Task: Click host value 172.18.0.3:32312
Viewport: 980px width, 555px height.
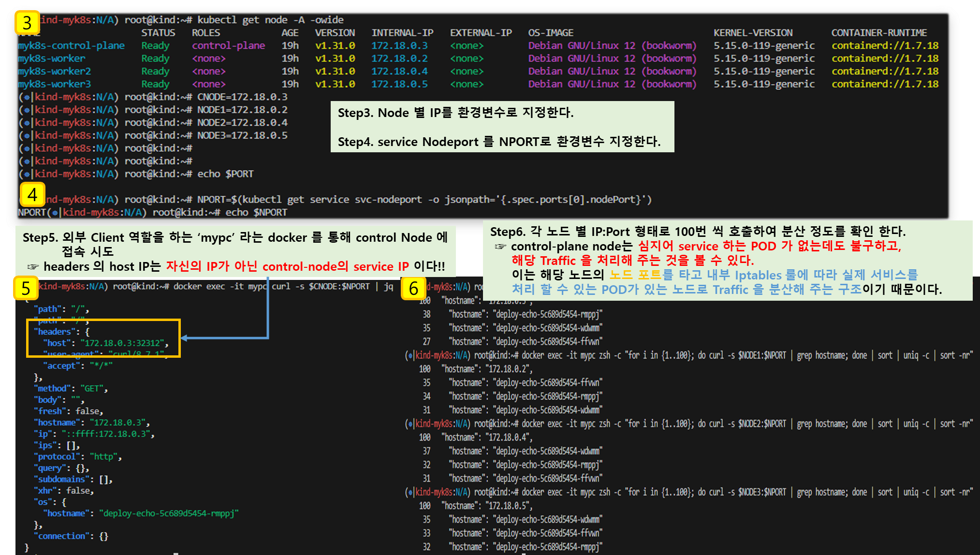Action: 123,343
